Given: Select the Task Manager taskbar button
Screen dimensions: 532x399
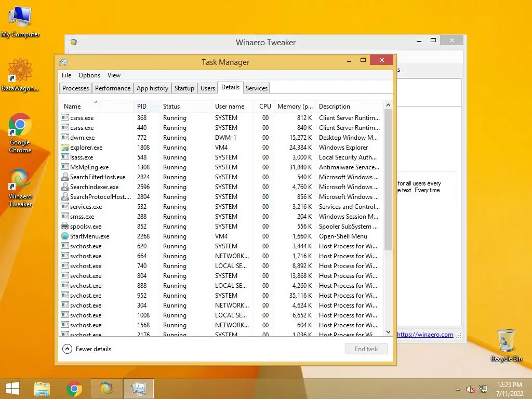Looking at the screenshot, I should pos(138,389).
